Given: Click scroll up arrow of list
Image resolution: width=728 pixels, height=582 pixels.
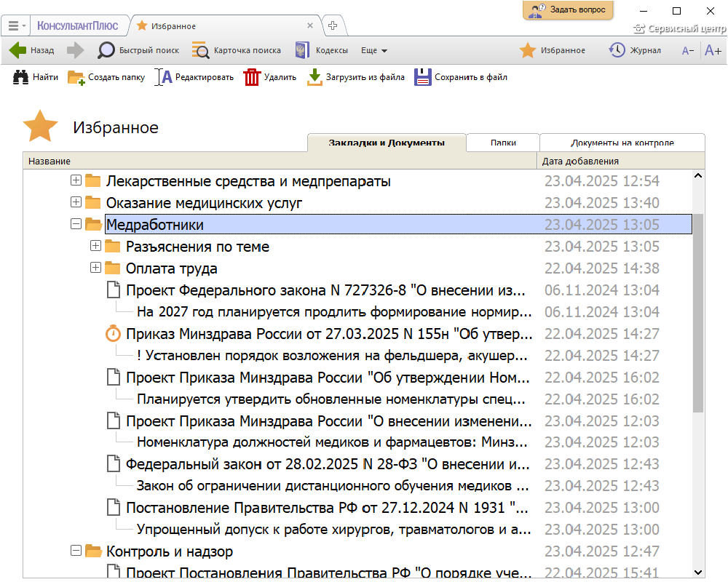Looking at the screenshot, I should [698, 176].
